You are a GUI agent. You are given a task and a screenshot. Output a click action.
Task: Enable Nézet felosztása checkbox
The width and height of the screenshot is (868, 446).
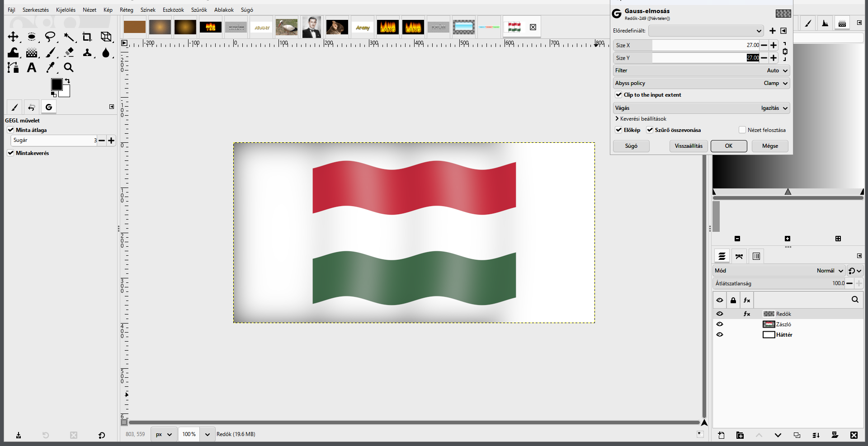pyautogui.click(x=742, y=130)
